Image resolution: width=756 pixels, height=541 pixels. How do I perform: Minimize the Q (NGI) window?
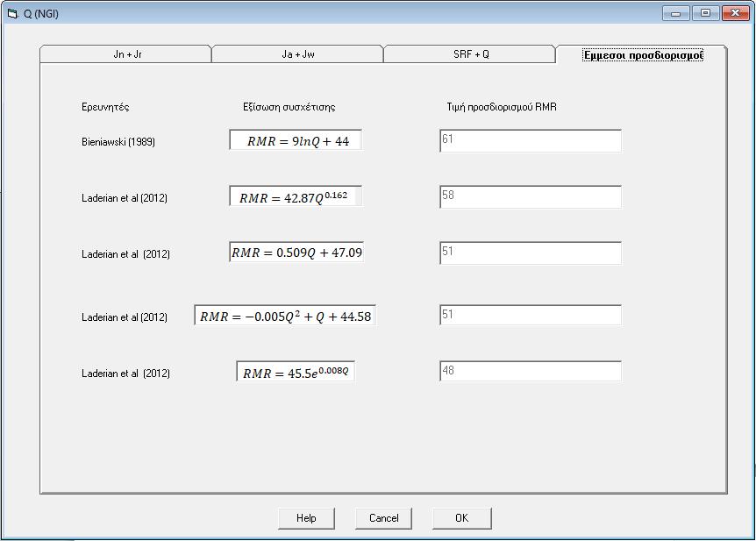[x=676, y=13]
